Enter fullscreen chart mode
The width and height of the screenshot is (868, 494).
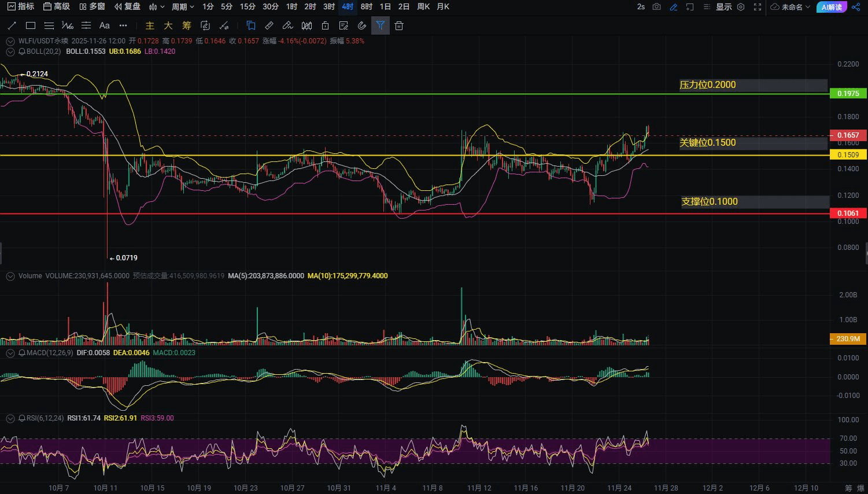pos(758,7)
